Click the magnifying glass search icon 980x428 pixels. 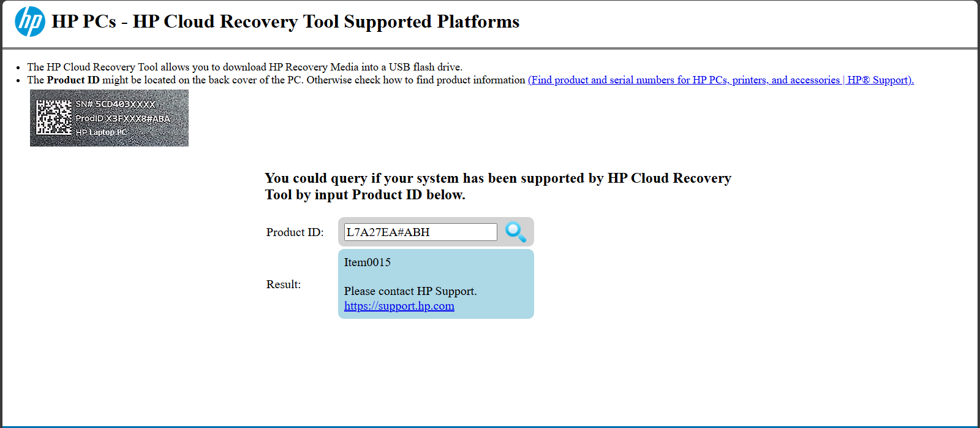[x=515, y=232]
